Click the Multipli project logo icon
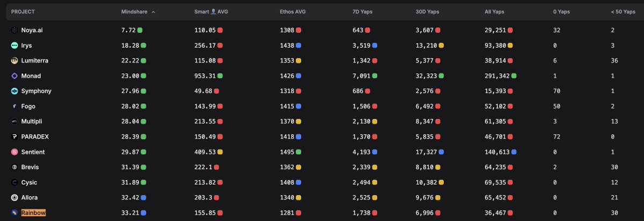The image size is (644, 221). pyautogui.click(x=15, y=122)
